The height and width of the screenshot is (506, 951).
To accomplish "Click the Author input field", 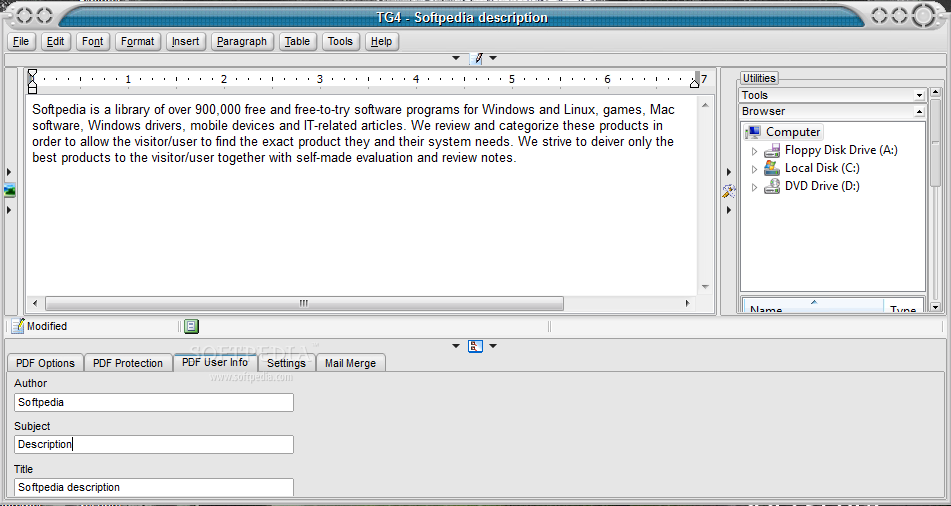I will (x=154, y=402).
